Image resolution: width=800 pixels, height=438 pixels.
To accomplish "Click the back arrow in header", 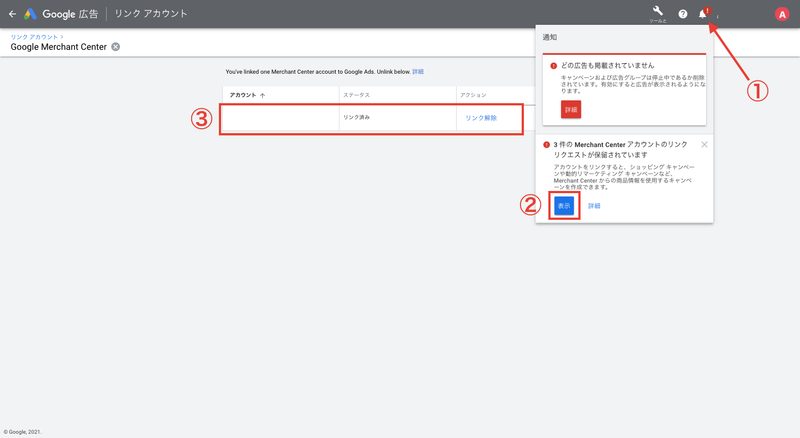I will [12, 14].
